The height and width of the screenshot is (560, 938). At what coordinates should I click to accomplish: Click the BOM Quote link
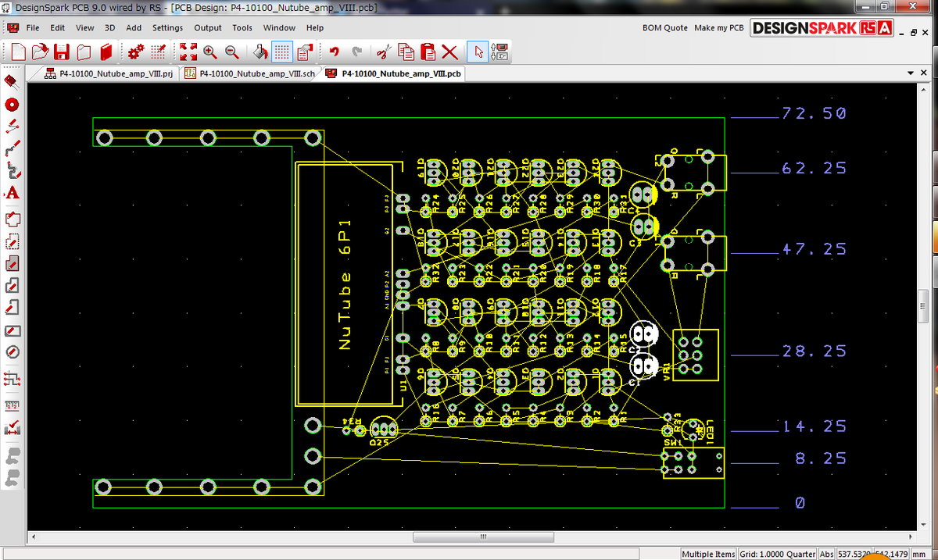664,27
